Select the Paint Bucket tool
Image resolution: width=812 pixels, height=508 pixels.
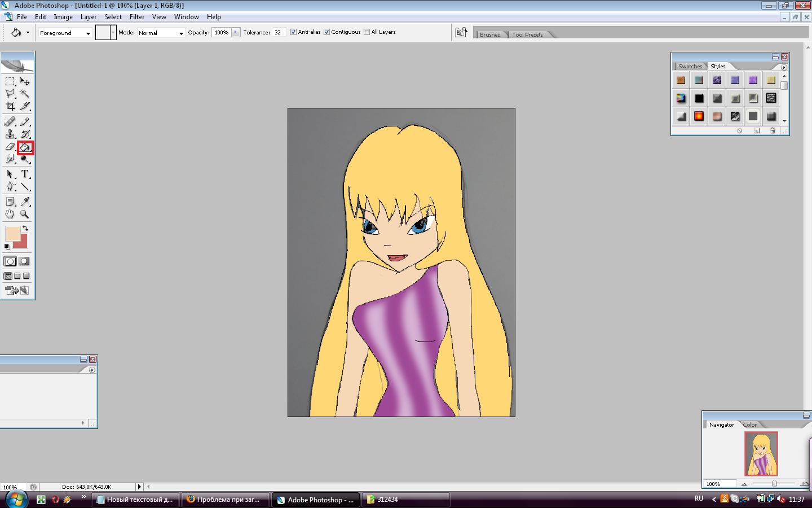tap(25, 147)
